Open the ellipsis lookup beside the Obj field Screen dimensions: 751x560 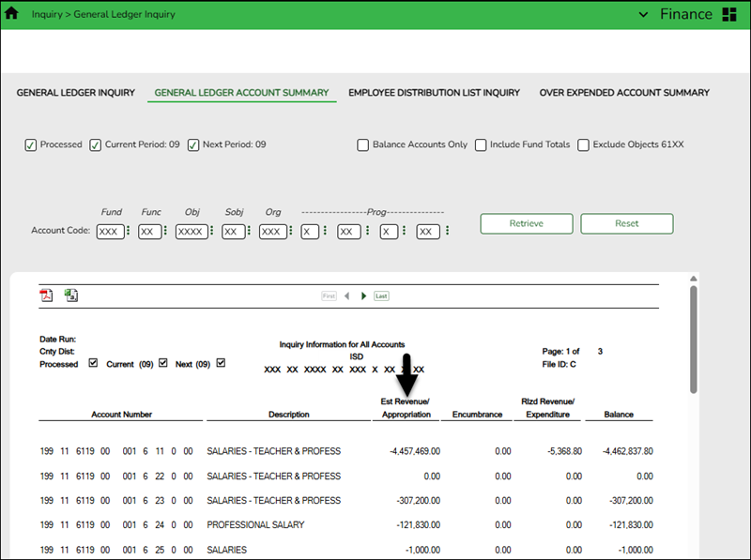pos(210,231)
